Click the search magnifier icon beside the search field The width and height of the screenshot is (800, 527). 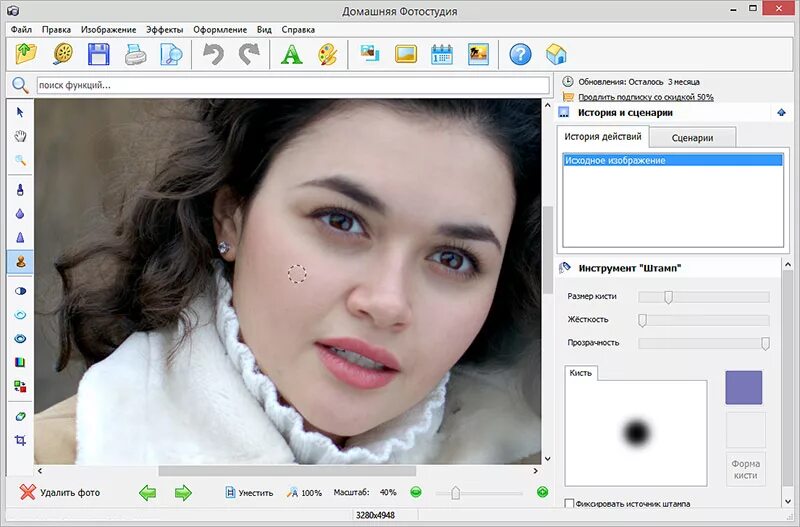(20, 85)
